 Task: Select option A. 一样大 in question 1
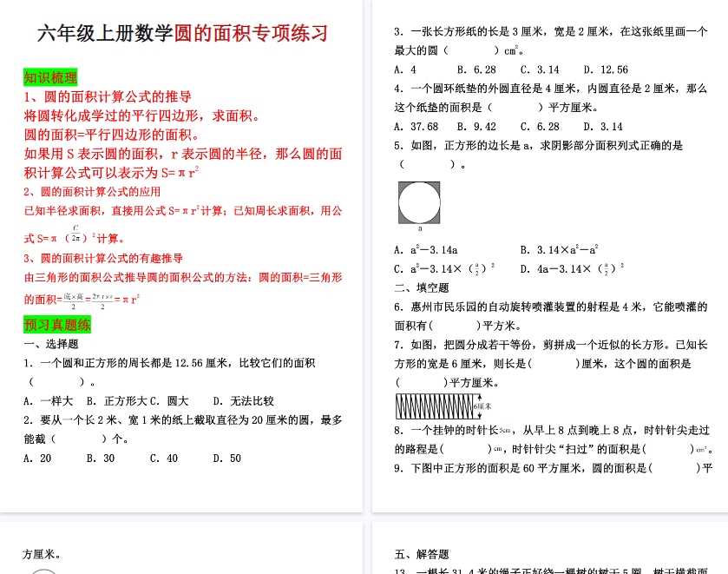click(x=49, y=401)
